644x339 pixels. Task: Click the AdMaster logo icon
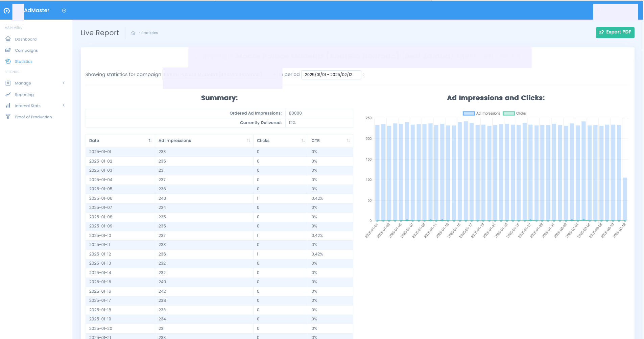[6, 11]
